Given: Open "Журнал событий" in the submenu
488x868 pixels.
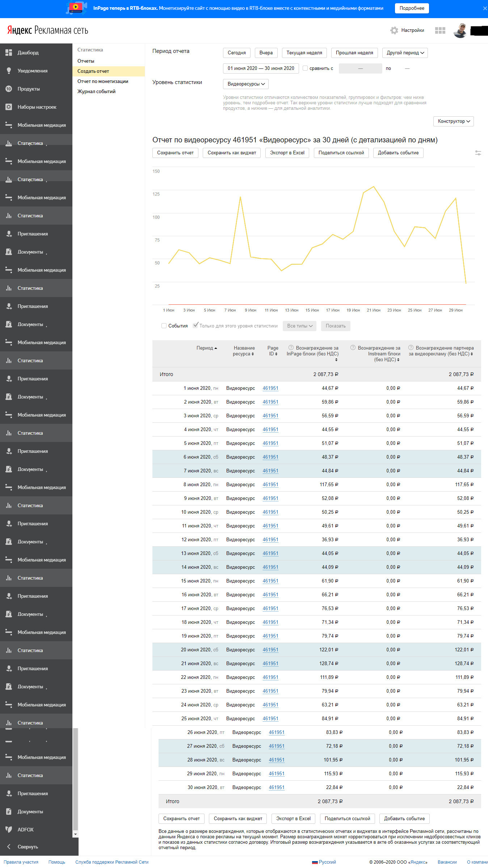Looking at the screenshot, I should coord(96,92).
